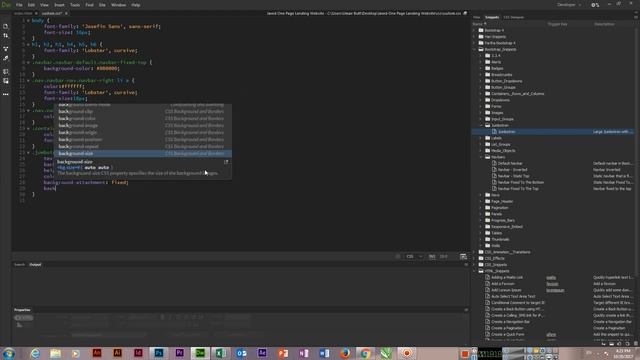Open Google Chrome from the taskbar

pyautogui.click(x=366, y=353)
